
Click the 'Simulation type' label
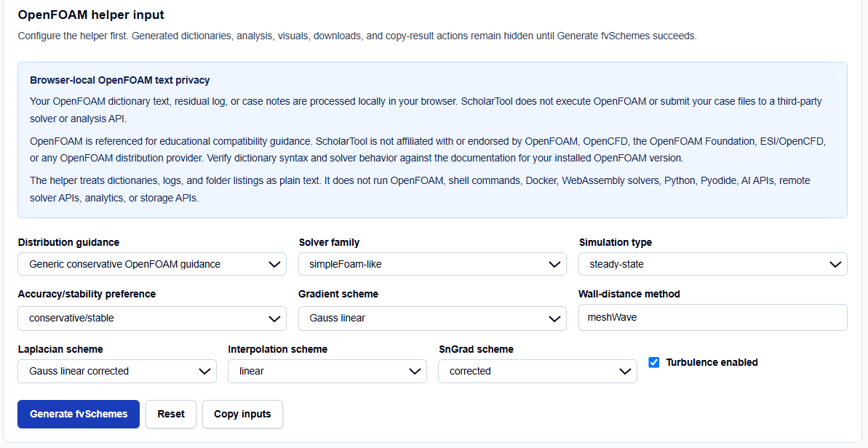pos(616,242)
